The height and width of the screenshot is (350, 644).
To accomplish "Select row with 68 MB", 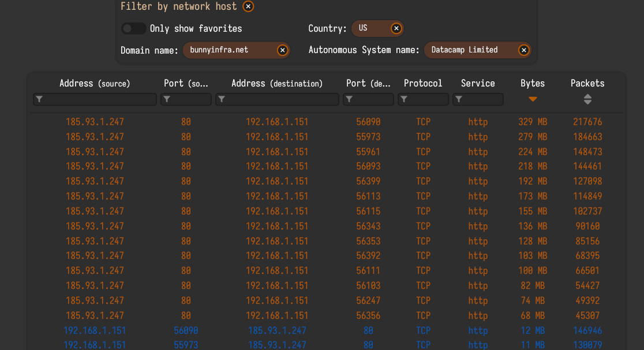I will 327,315.
